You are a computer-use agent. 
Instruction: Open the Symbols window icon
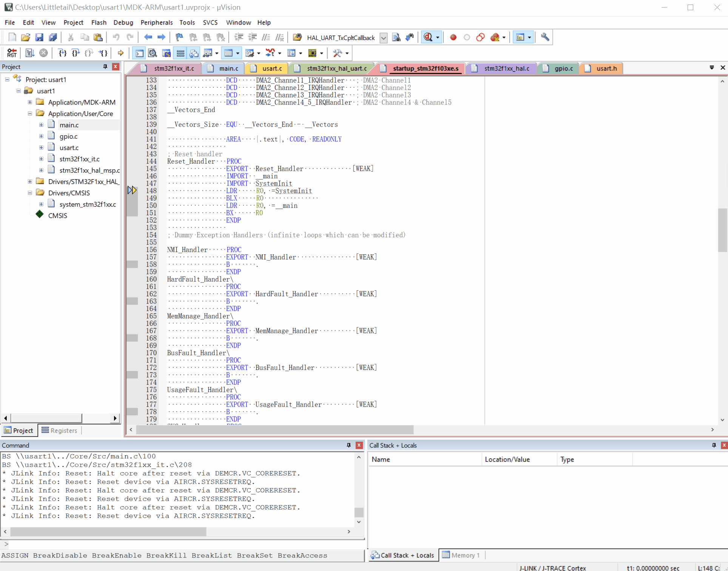pyautogui.click(x=166, y=53)
